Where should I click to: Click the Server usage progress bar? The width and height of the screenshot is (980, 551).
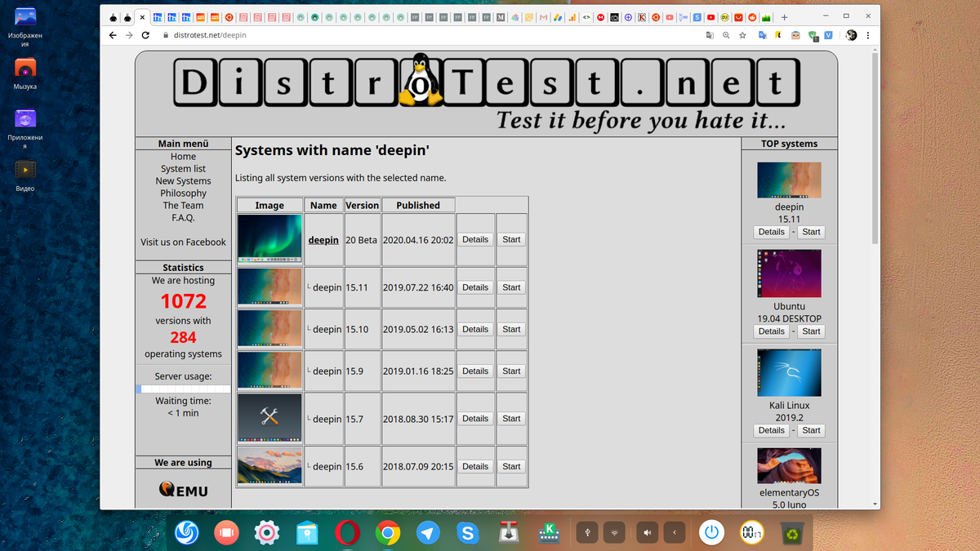[x=183, y=389]
